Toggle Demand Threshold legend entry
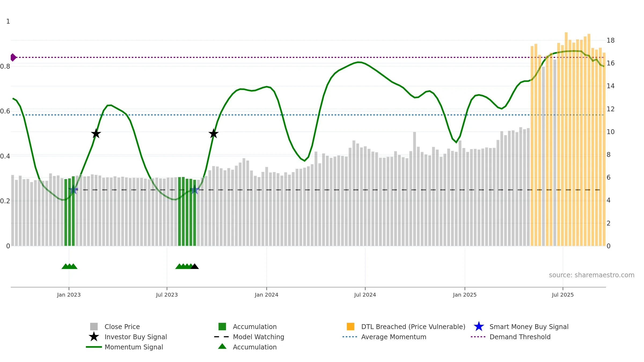644x362 pixels. pyautogui.click(x=520, y=337)
